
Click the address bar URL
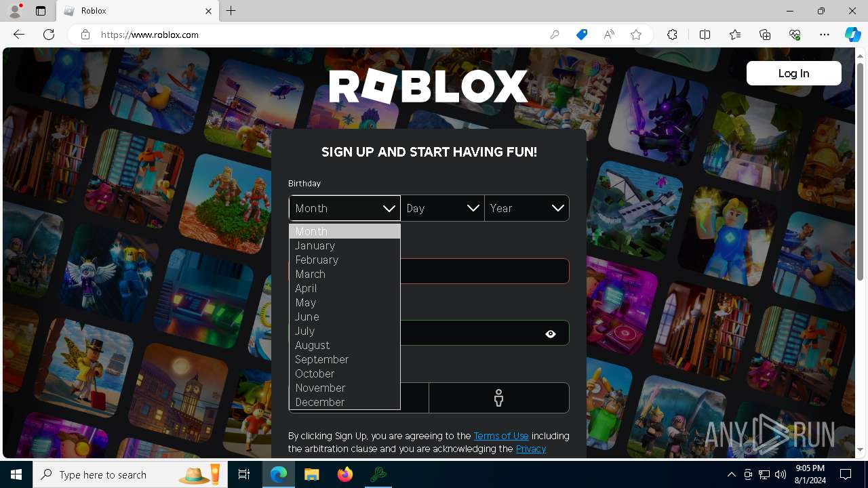pos(149,35)
